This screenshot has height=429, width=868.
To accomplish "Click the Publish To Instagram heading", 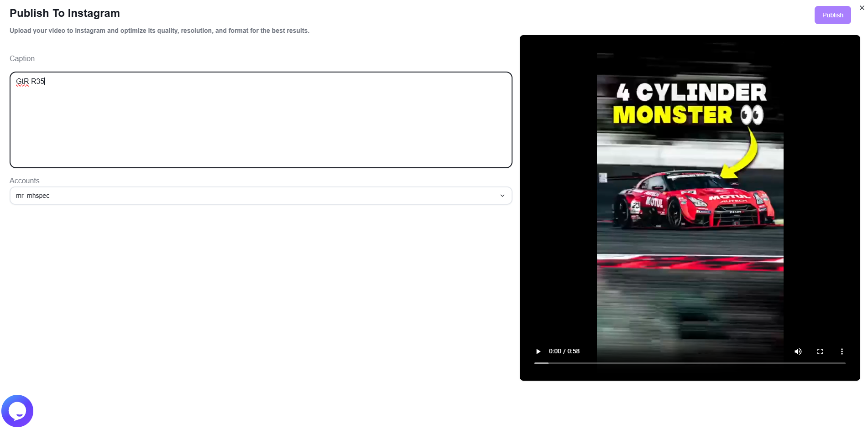I will coord(65,13).
